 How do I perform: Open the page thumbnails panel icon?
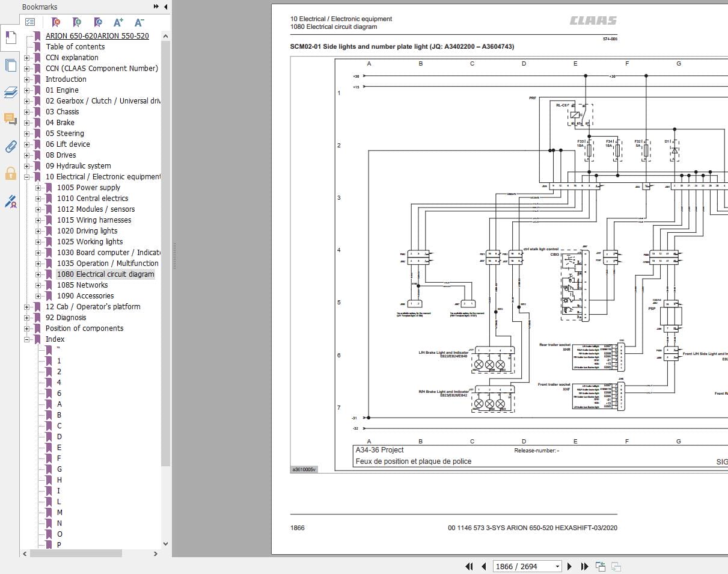tap(10, 65)
